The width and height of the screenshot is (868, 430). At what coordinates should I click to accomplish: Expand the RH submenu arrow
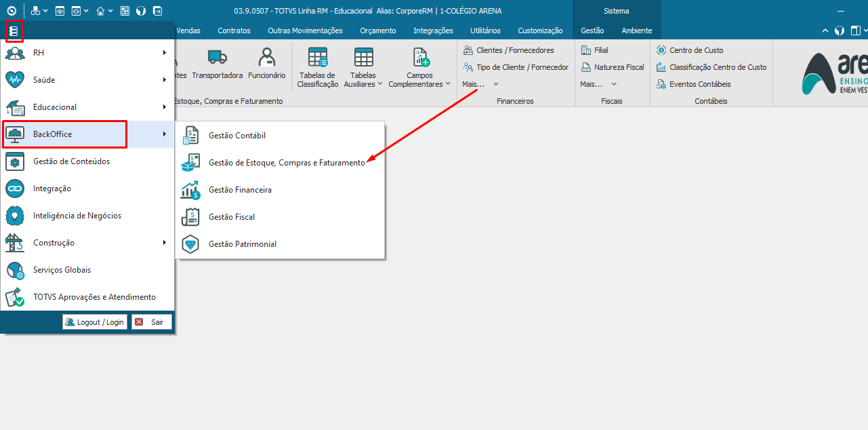tap(164, 53)
